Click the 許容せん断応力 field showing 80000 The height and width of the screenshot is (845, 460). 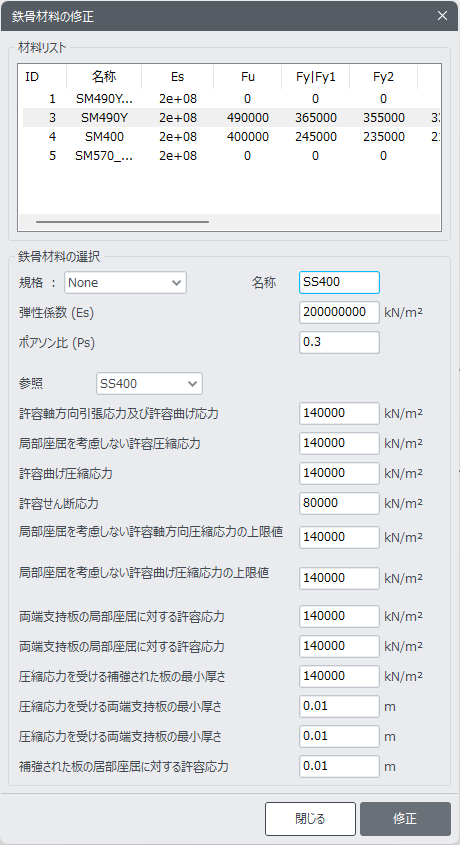point(339,503)
